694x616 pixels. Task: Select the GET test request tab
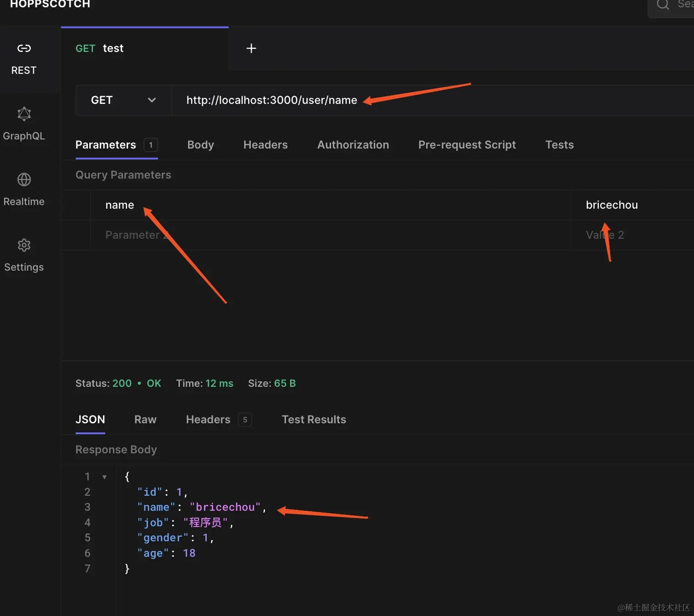pos(145,48)
